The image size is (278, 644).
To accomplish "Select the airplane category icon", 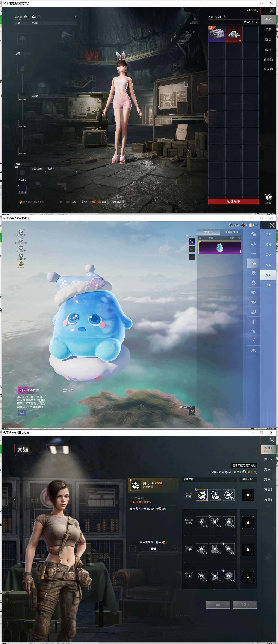I will click(253, 263).
